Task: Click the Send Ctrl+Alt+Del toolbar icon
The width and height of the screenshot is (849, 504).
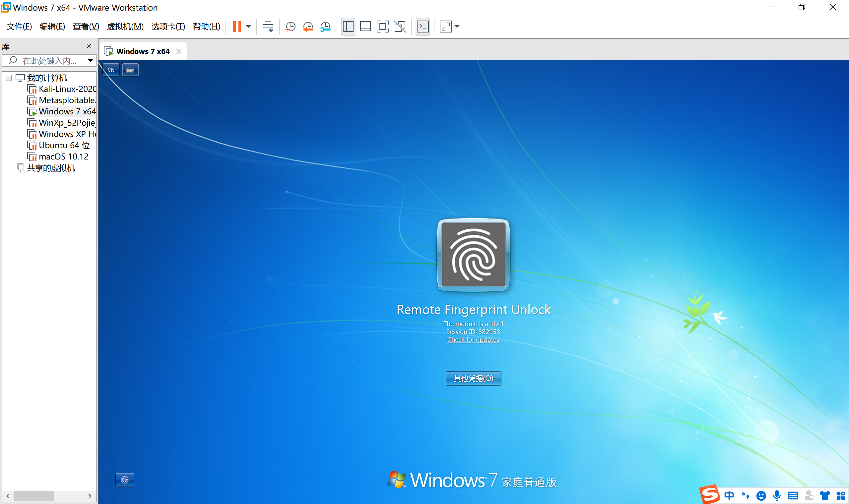Action: click(x=268, y=27)
